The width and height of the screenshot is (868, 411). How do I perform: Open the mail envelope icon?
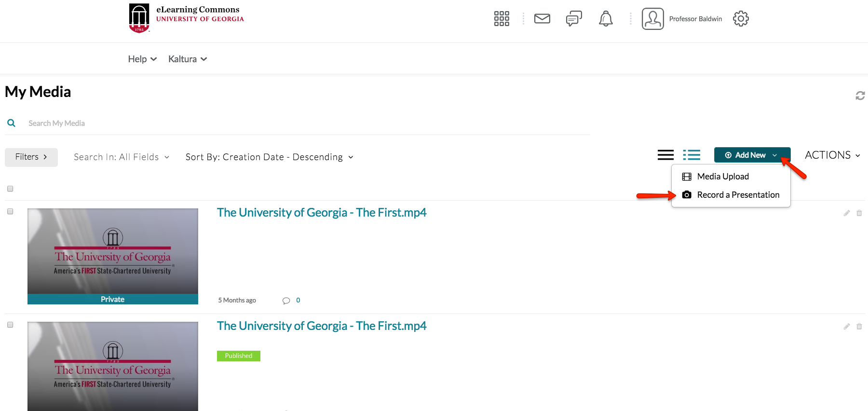coord(542,19)
